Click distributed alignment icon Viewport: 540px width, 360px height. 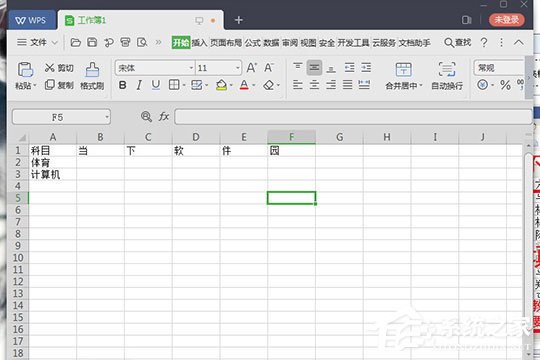click(x=364, y=85)
